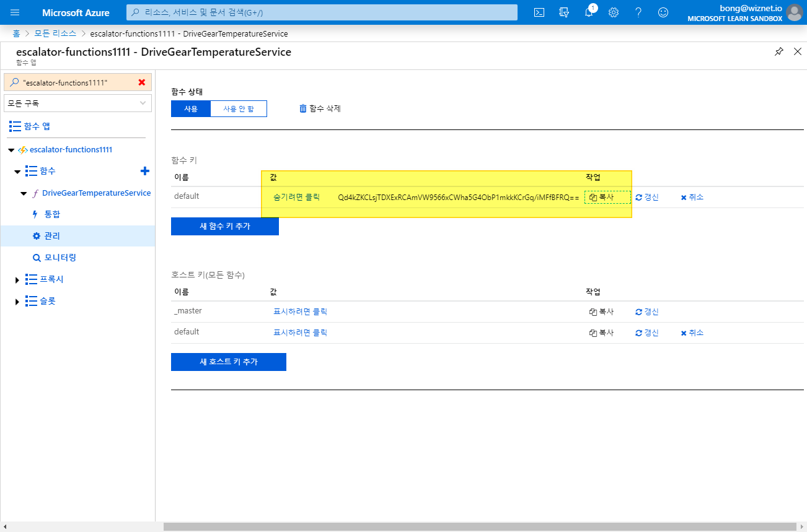Open the feedback smiley icon

pyautogui.click(x=663, y=12)
